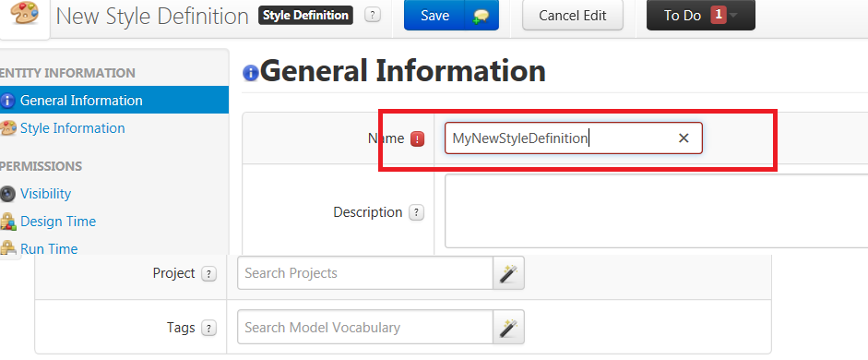868x360 pixels.
Task: Click Cancel Edit button
Action: [573, 16]
